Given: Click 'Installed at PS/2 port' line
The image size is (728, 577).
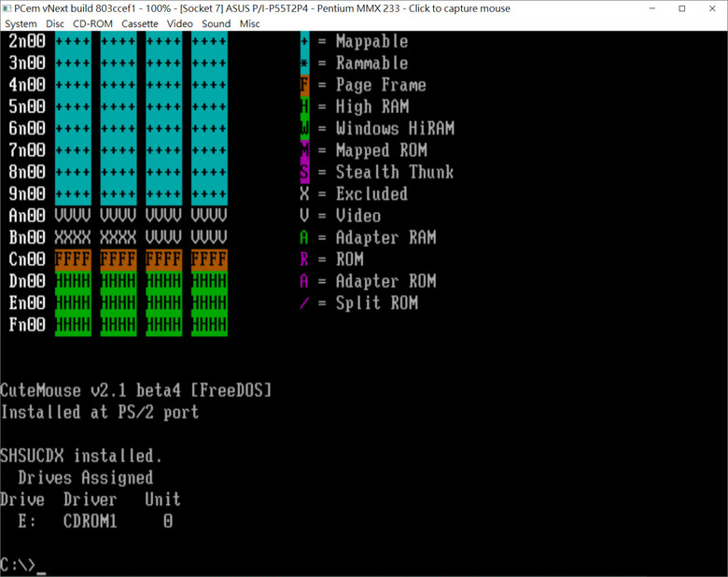Looking at the screenshot, I should pos(100,413).
